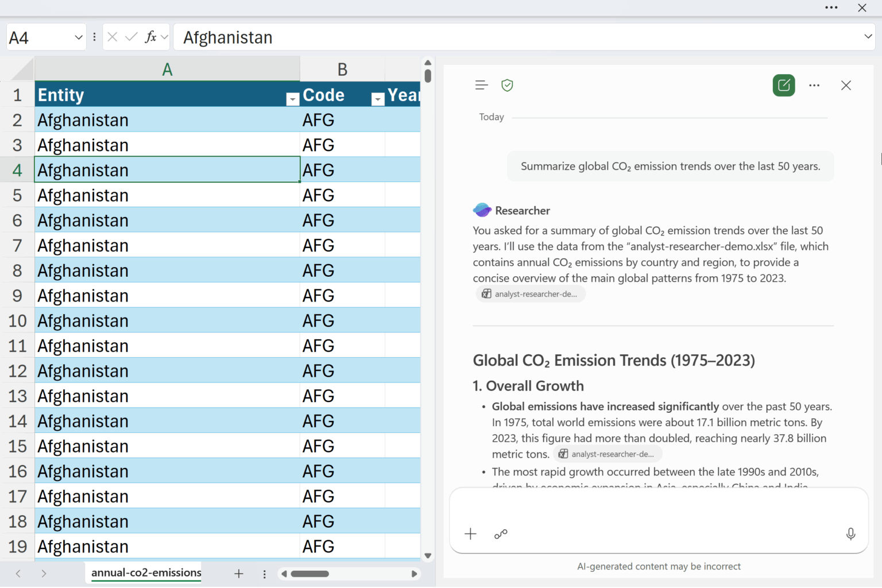Click the microphone voice input icon

pyautogui.click(x=850, y=534)
